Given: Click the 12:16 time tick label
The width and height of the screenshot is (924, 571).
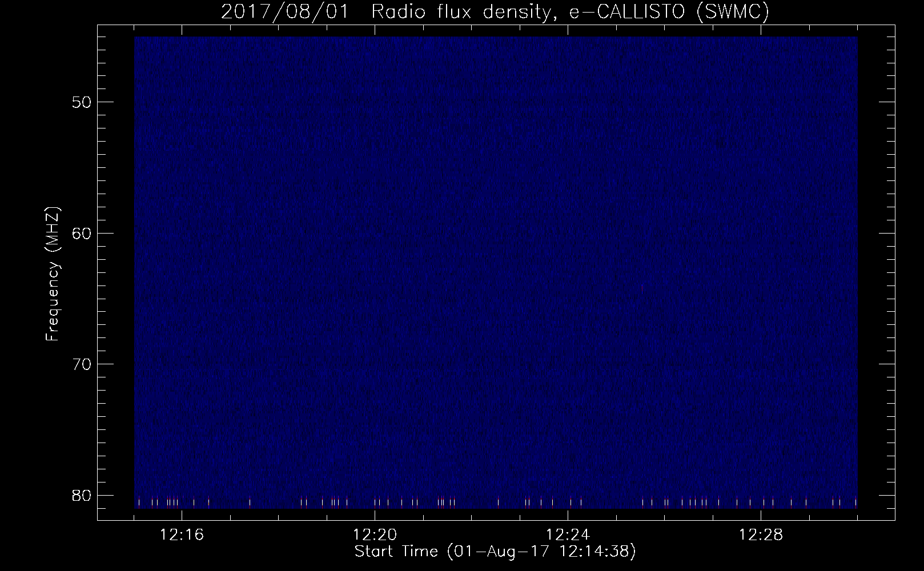Looking at the screenshot, I should (182, 536).
